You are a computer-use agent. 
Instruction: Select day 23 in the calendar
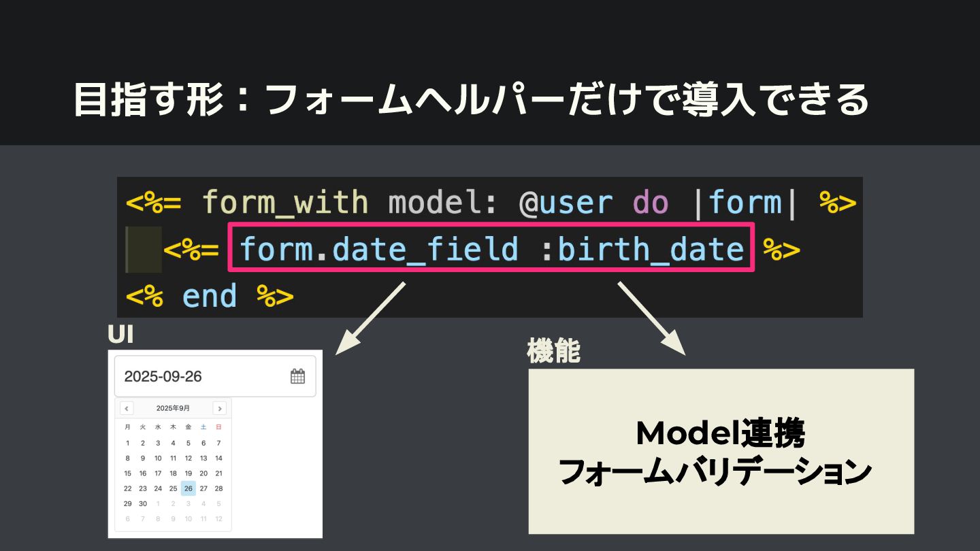tap(143, 488)
